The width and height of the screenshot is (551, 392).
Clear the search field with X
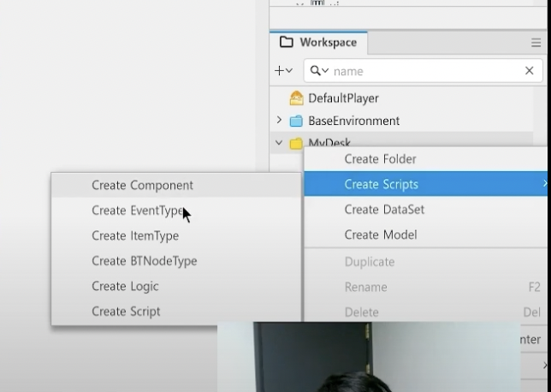point(530,71)
